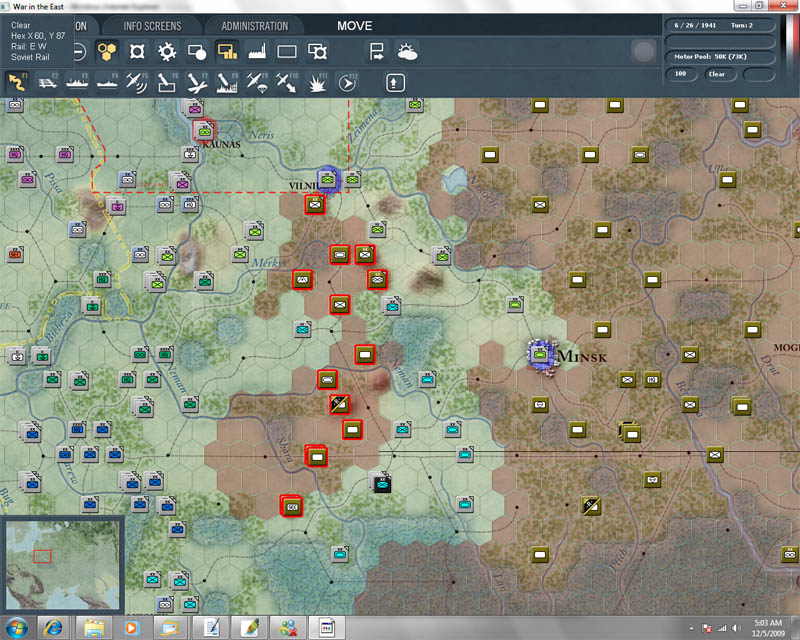The width and height of the screenshot is (800, 640).
Task: Open Windows Start menu
Action: pyautogui.click(x=15, y=627)
